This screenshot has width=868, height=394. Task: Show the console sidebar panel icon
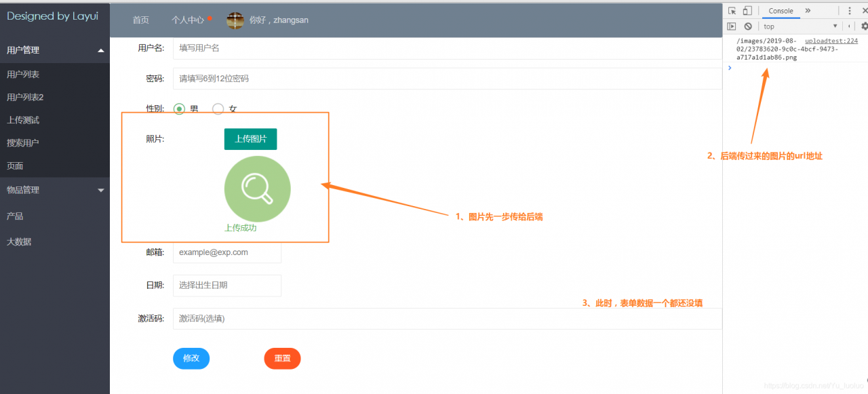pyautogui.click(x=732, y=26)
